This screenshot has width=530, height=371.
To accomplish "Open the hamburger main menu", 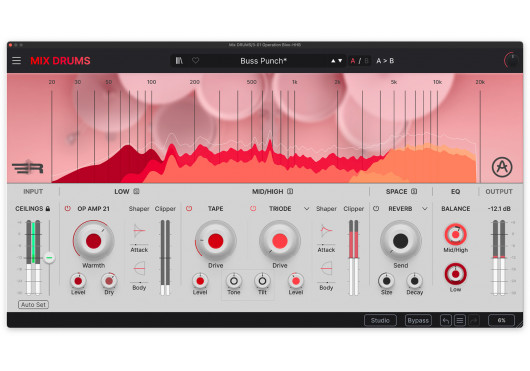I will pos(16,61).
